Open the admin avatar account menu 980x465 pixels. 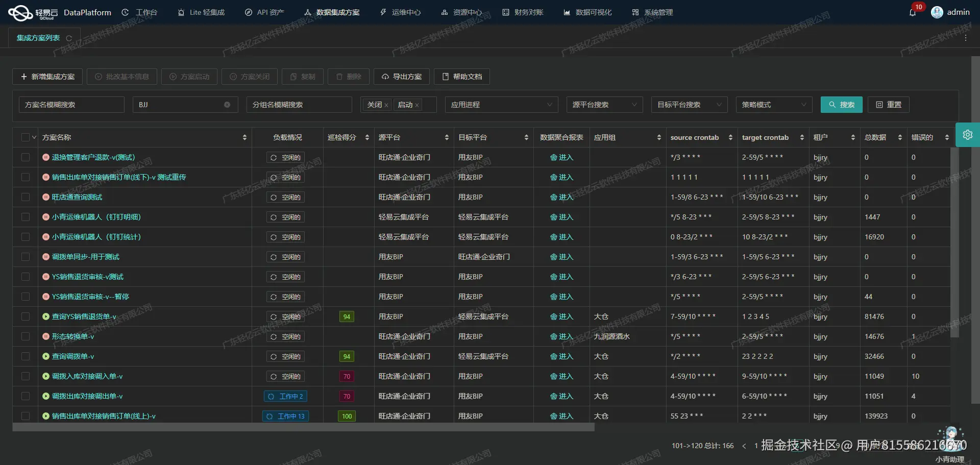pos(938,12)
